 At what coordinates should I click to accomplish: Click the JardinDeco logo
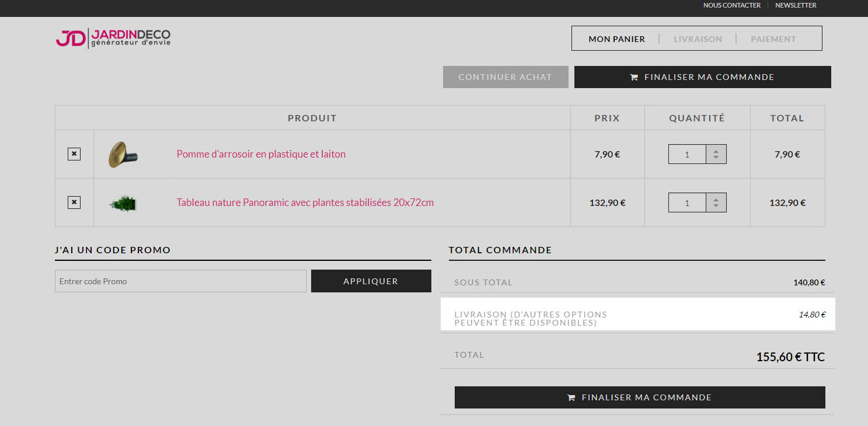(113, 39)
